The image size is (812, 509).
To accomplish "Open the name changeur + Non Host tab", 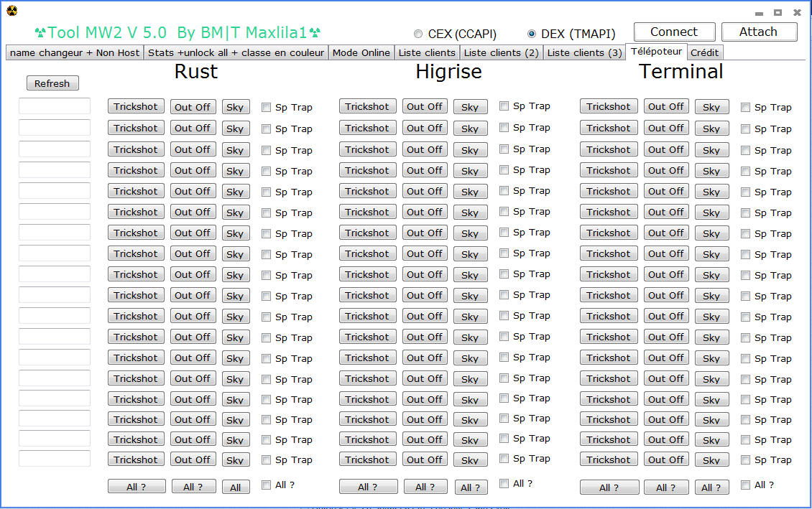I will pyautogui.click(x=75, y=52).
